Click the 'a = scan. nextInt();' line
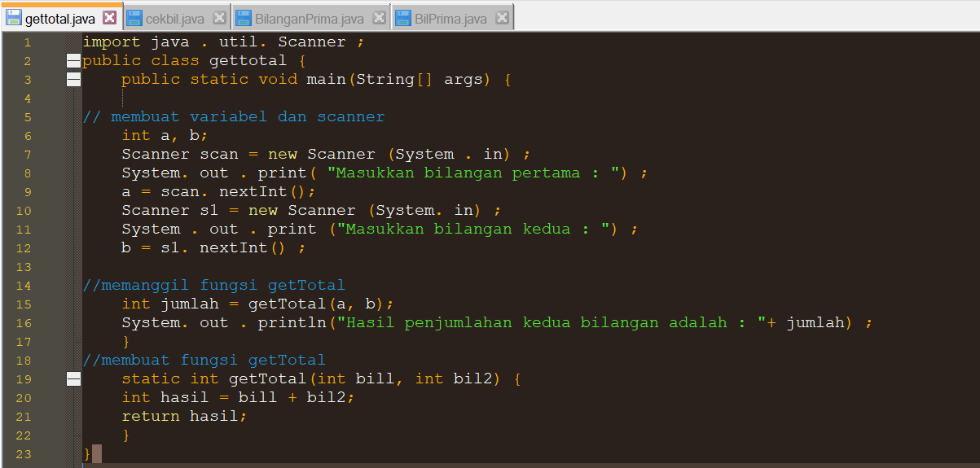The width and height of the screenshot is (980, 468). [218, 191]
